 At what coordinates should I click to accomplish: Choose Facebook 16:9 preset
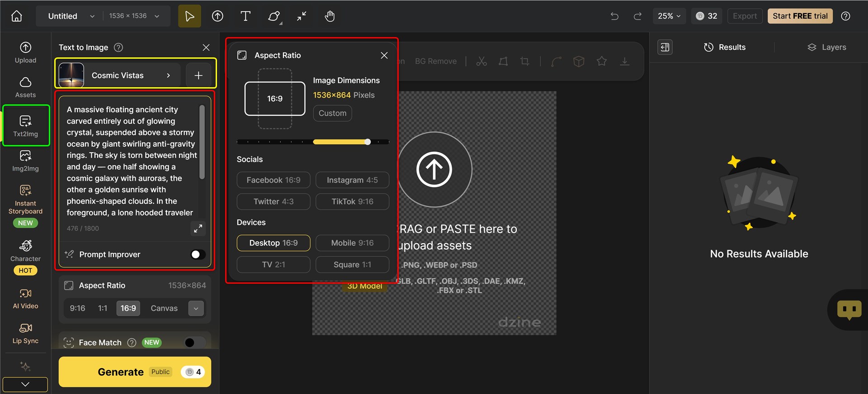tap(274, 180)
